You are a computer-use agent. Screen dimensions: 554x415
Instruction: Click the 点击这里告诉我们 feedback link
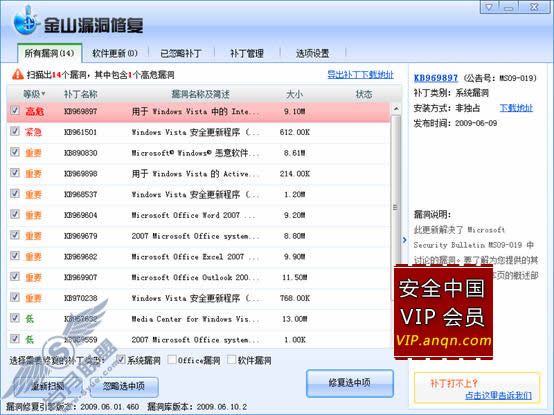498,396
